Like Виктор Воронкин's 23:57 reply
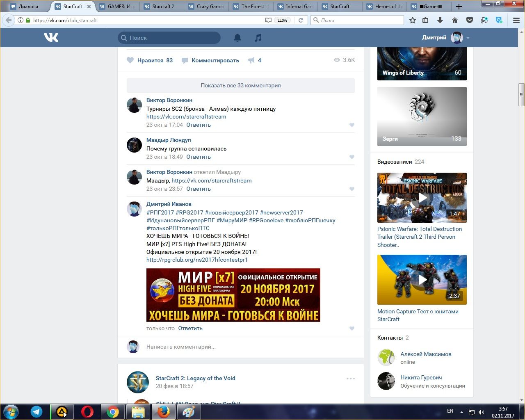 point(352,189)
